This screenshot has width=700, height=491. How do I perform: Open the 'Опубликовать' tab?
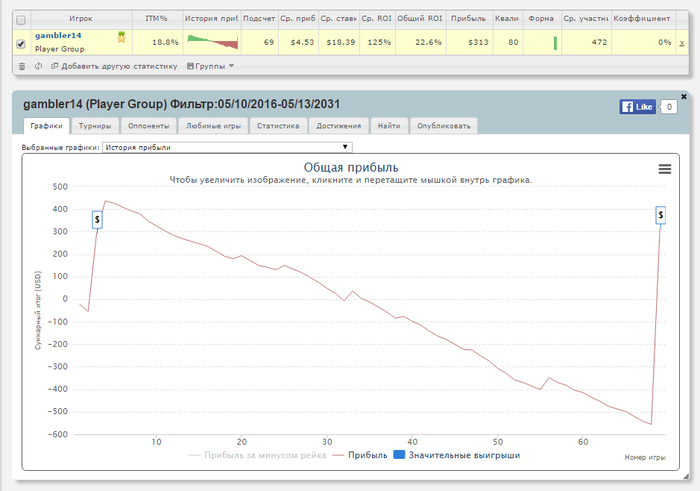click(x=444, y=126)
